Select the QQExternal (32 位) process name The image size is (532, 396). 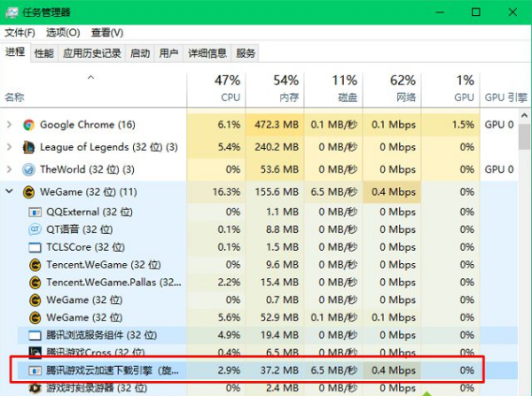tap(90, 213)
